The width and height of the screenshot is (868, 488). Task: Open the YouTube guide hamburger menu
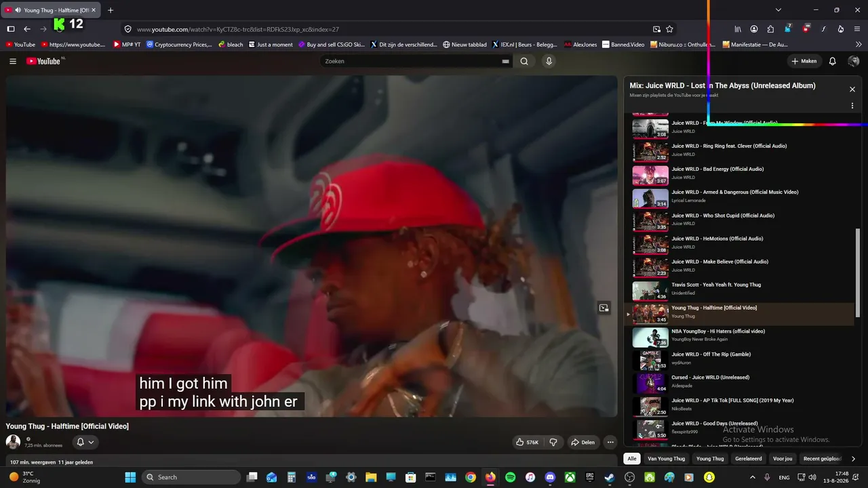13,61
